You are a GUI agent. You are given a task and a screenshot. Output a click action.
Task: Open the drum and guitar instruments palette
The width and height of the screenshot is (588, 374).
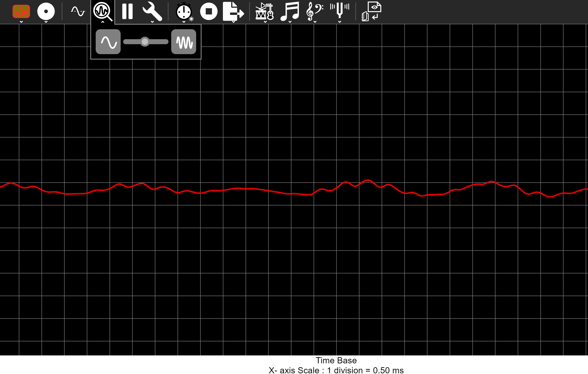[x=265, y=11]
